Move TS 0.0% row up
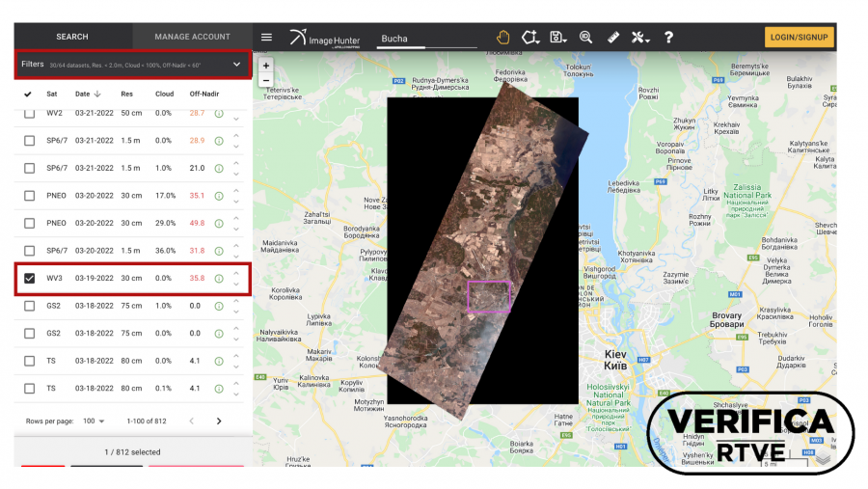Image resolution: width=868 pixels, height=489 pixels. 236,356
